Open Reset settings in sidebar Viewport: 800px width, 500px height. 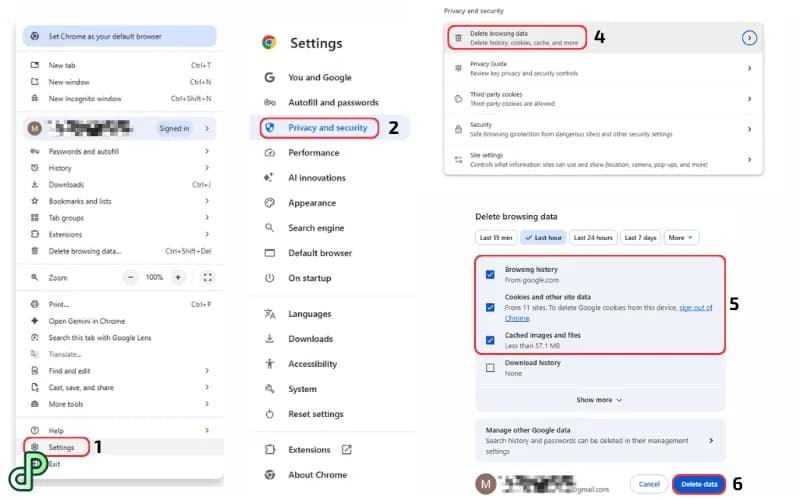pyautogui.click(x=316, y=414)
